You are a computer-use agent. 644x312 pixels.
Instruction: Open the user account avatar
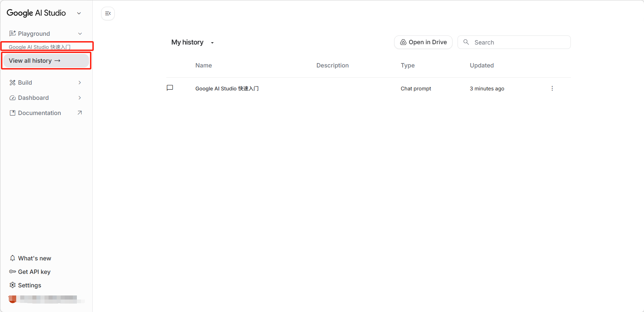12,299
